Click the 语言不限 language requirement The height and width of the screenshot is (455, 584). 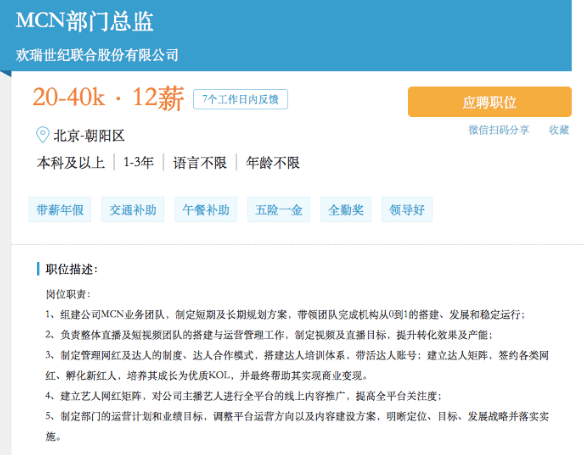point(200,163)
